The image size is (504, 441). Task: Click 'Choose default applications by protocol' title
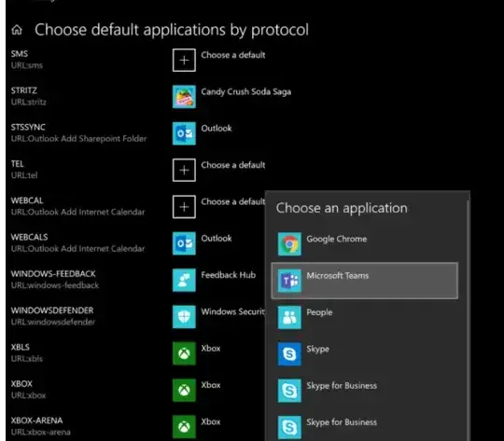tap(172, 30)
